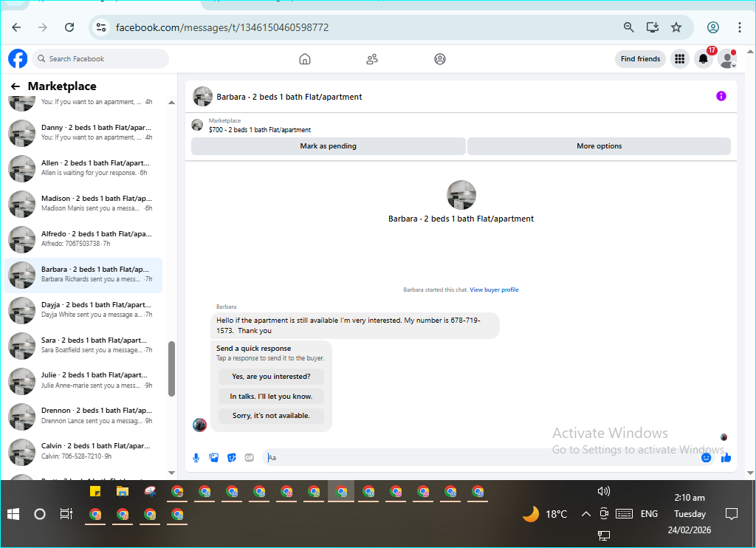Viewport: 756px width, 548px height.
Task: Reload the page
Action: pyautogui.click(x=69, y=27)
